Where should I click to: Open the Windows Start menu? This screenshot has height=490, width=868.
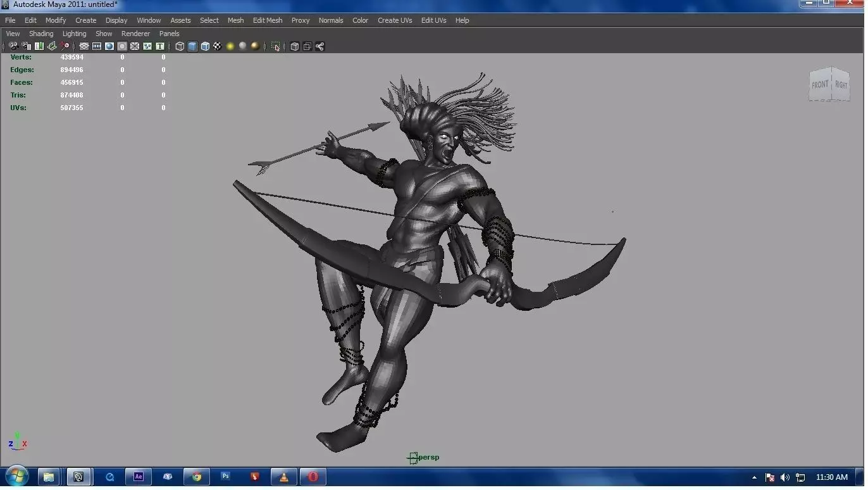(x=16, y=477)
